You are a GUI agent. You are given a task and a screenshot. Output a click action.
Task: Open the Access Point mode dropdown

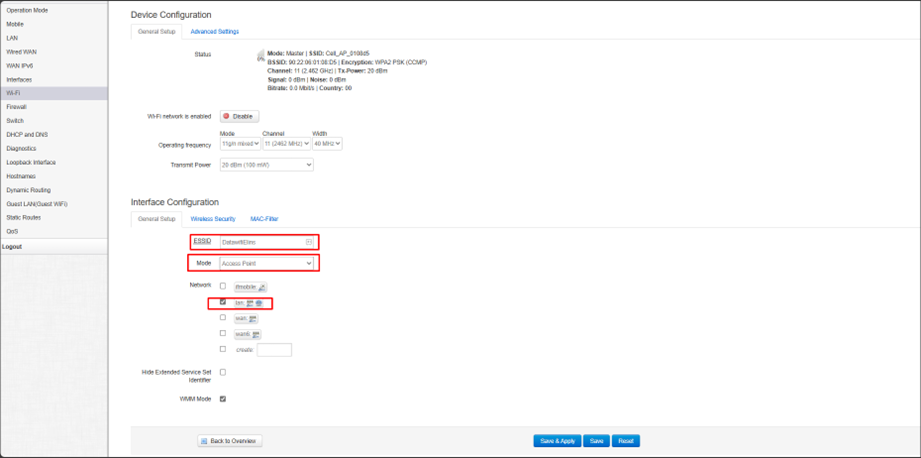(267, 264)
